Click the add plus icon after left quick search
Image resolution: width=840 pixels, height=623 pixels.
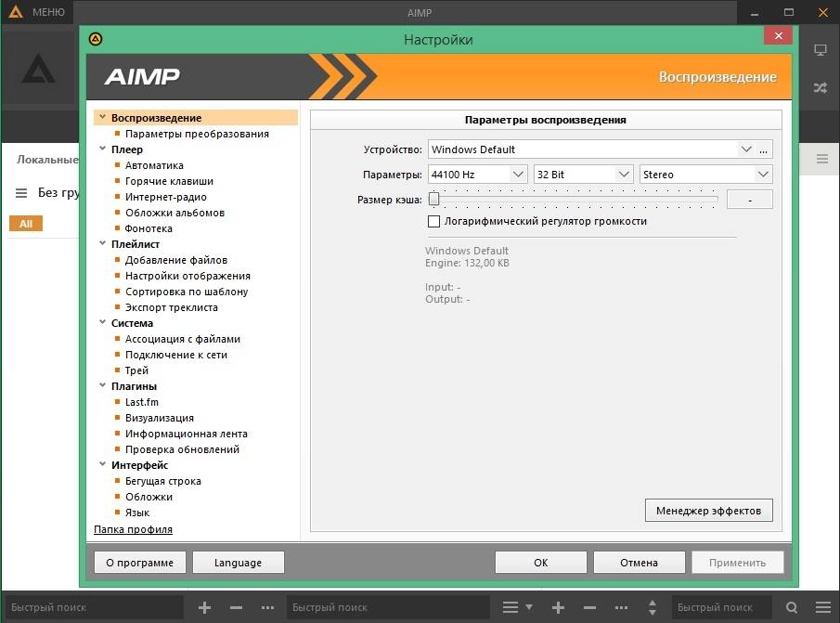(204, 607)
